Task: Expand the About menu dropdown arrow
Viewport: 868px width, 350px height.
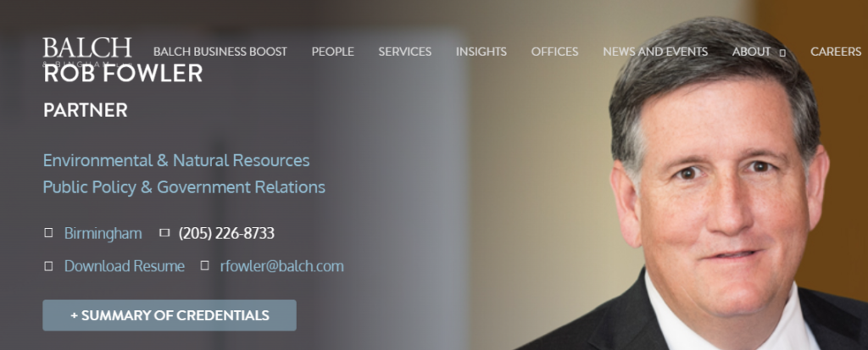Action: [x=782, y=53]
